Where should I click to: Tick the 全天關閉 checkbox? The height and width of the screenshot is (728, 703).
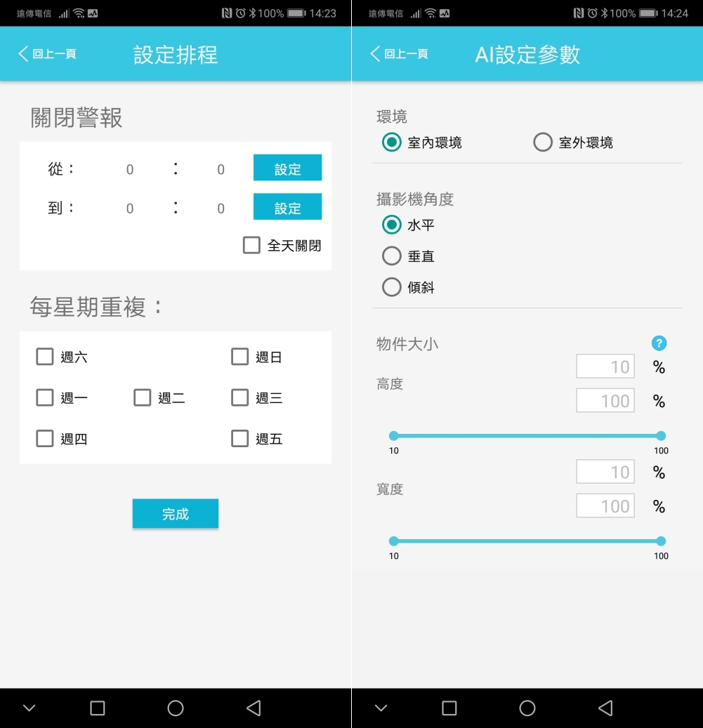click(251, 245)
